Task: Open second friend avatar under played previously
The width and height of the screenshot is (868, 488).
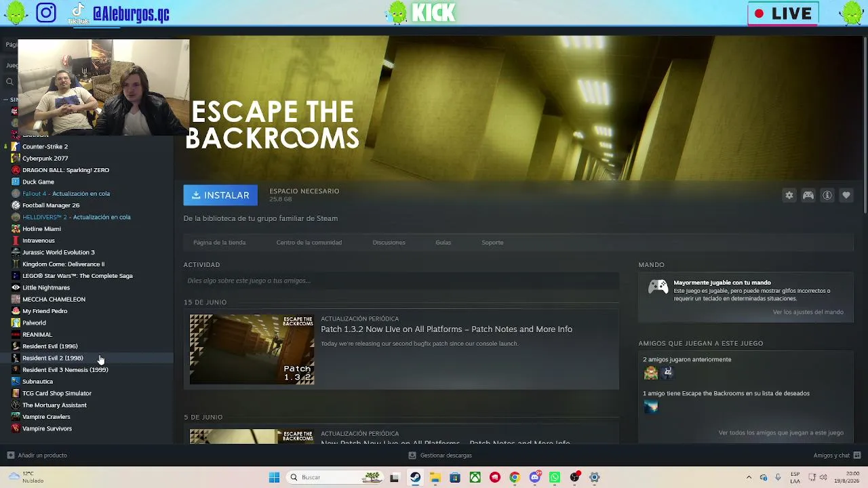Action: (x=667, y=372)
